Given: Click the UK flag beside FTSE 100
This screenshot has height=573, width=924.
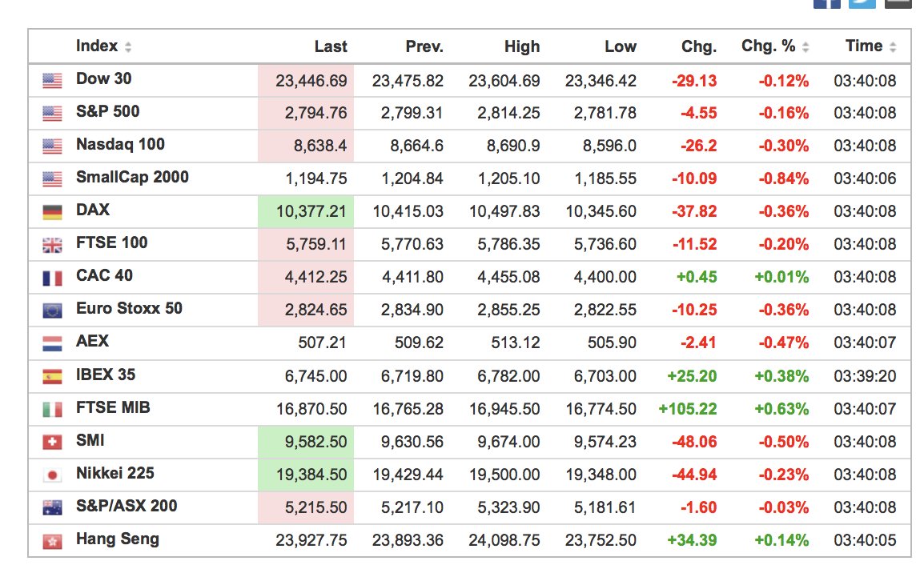Looking at the screenshot, I should 53,245.
